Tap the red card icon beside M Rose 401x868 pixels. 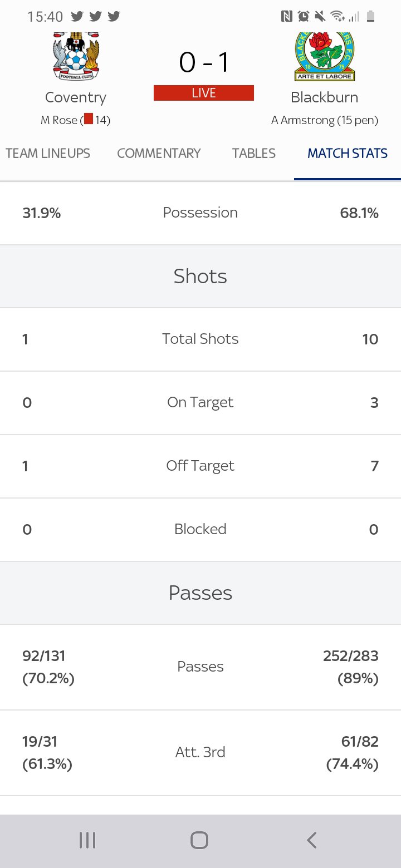click(x=89, y=119)
